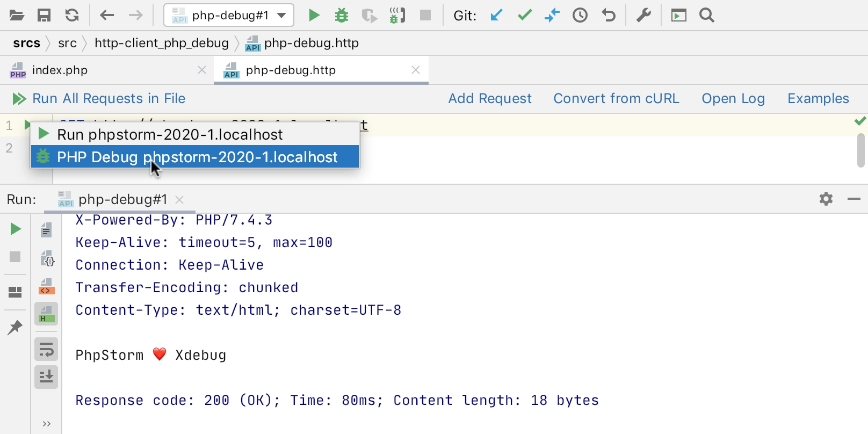The height and width of the screenshot is (434, 868).
Task: Revert changes with the undo arrow icon
Action: [x=609, y=16]
